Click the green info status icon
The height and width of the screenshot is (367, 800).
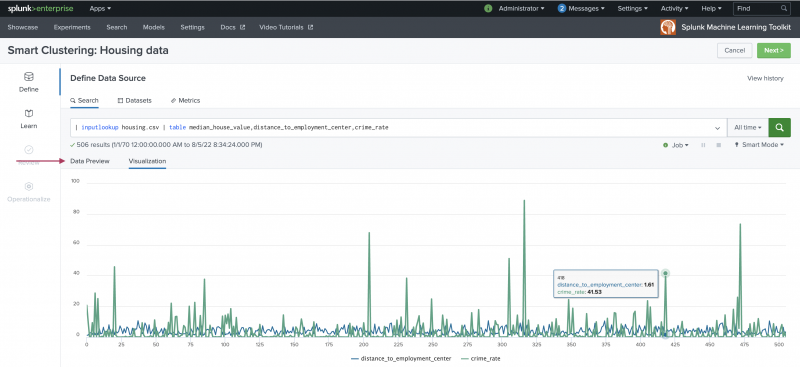coord(488,9)
